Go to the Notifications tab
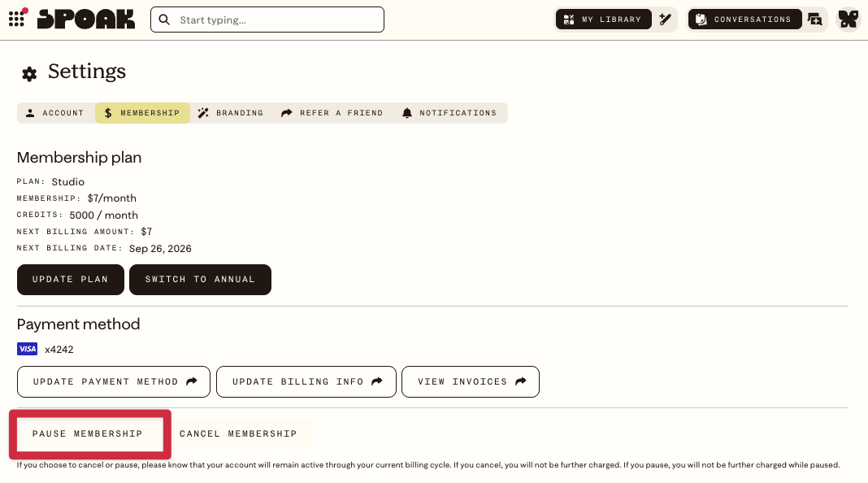This screenshot has width=868, height=483. (449, 113)
